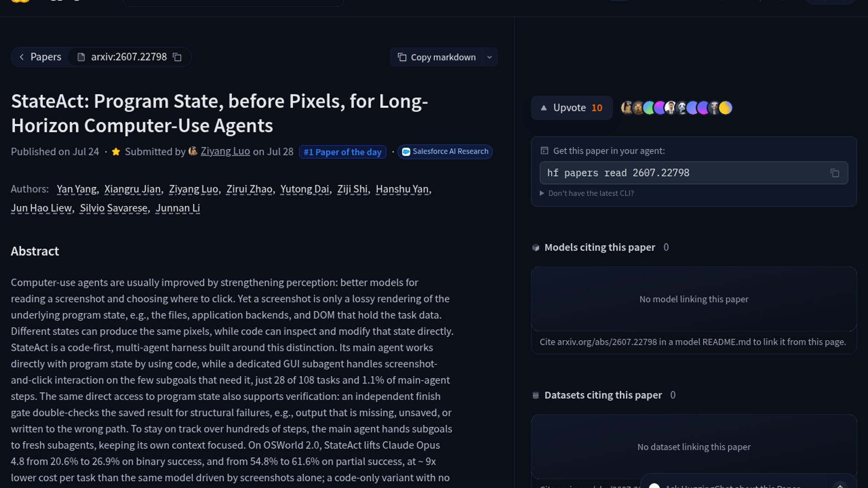Click the hf papers read command field

[x=693, y=173]
